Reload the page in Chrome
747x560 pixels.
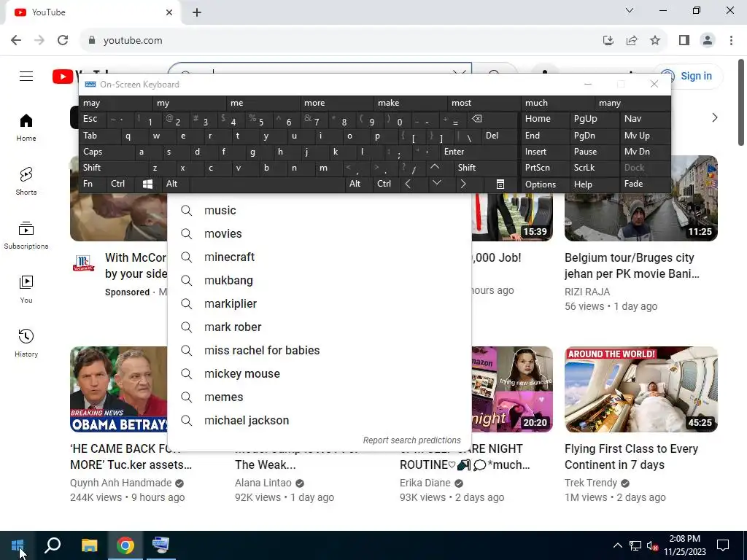tap(63, 41)
